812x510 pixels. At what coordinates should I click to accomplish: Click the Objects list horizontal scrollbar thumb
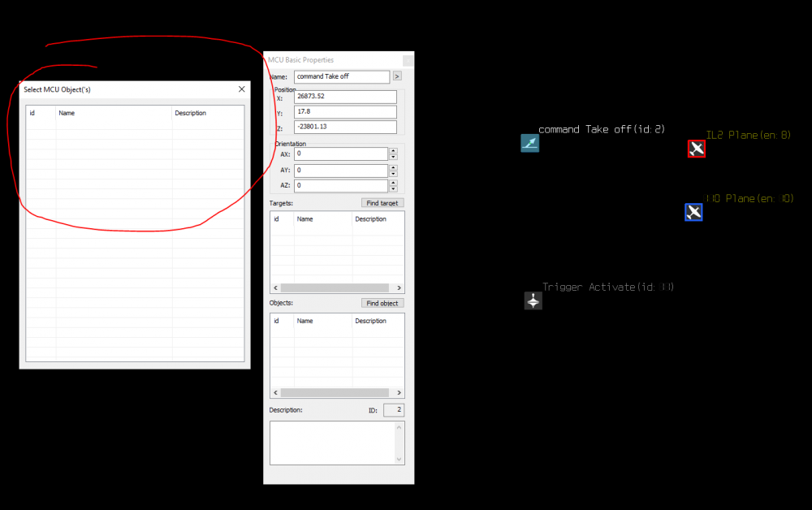click(x=335, y=392)
